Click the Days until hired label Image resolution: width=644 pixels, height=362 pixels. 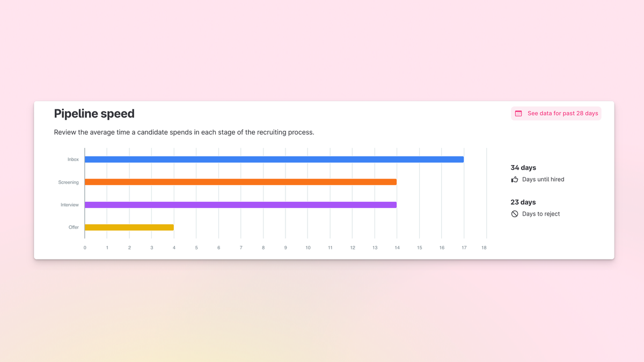click(x=543, y=180)
